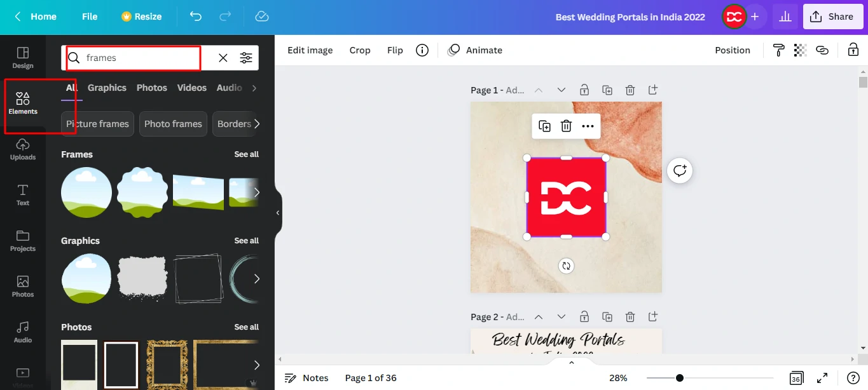
Task: Clear the frames search with X
Action: click(223, 58)
